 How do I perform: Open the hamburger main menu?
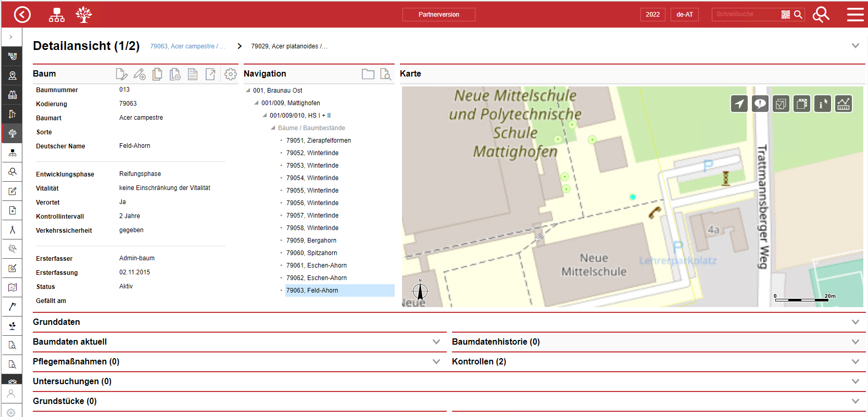[x=856, y=15]
